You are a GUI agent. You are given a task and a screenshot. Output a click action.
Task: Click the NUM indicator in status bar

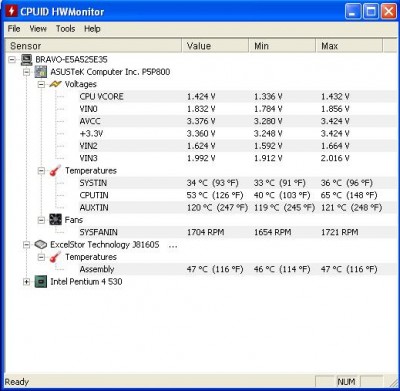point(347,382)
